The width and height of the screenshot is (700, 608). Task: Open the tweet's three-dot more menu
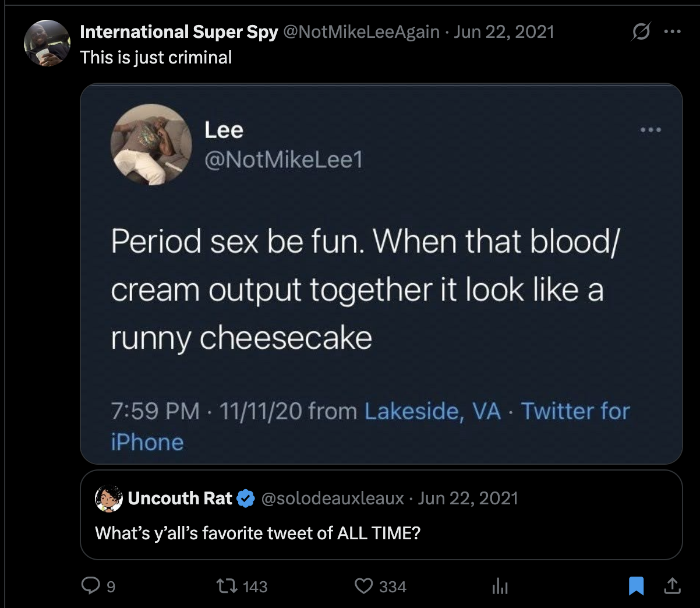672,32
